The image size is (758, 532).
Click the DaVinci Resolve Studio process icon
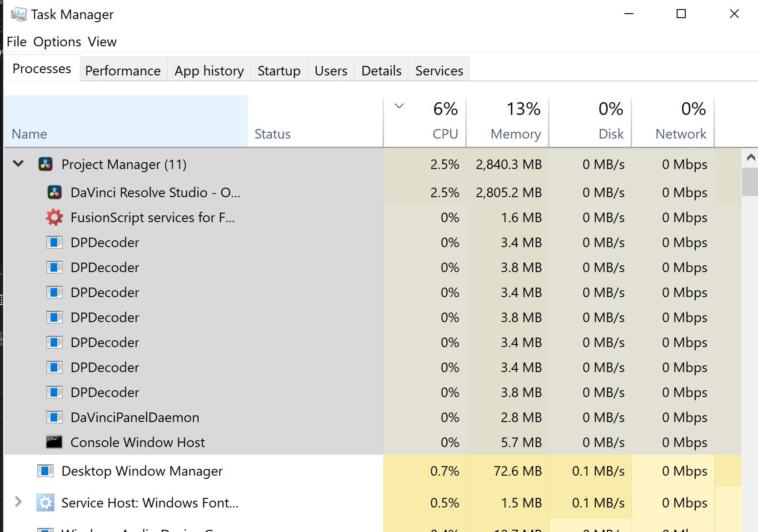coord(55,192)
